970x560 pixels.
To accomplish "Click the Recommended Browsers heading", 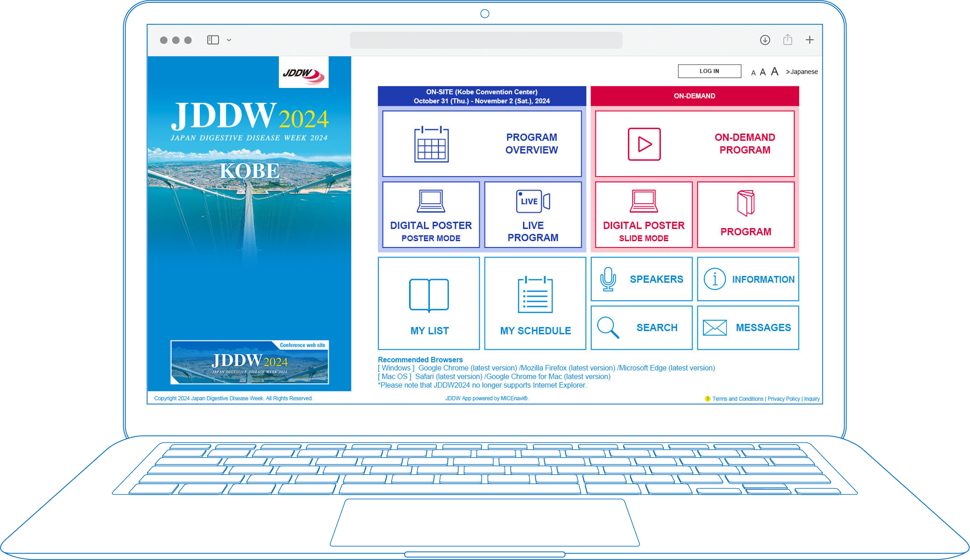I will (x=420, y=360).
